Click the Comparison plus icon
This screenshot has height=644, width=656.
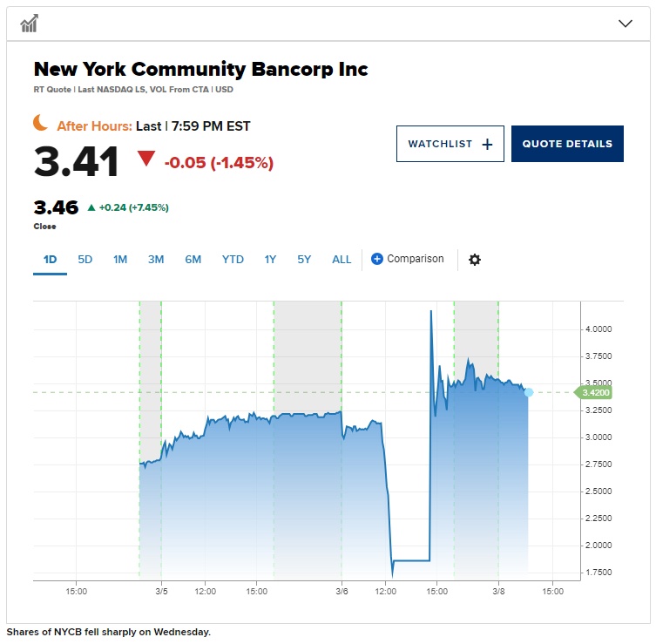pyautogui.click(x=376, y=259)
